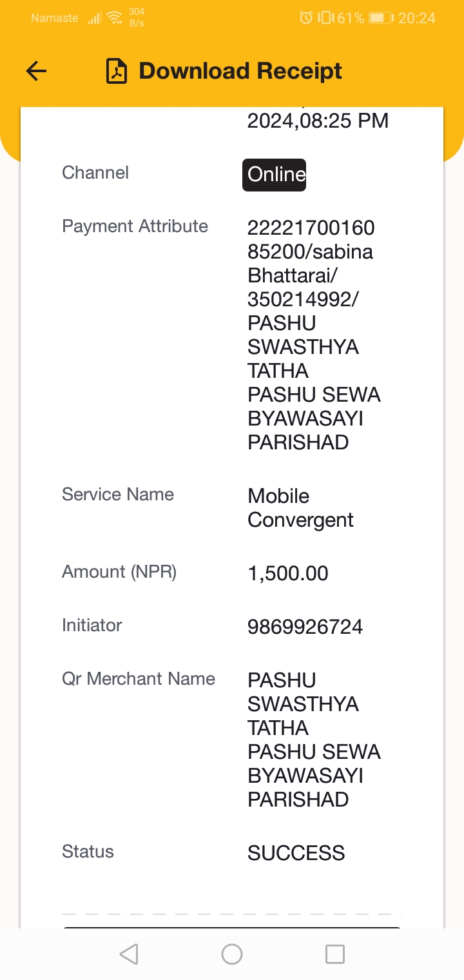Tap the black button below dashed line
The width and height of the screenshot is (464, 980).
click(x=232, y=928)
